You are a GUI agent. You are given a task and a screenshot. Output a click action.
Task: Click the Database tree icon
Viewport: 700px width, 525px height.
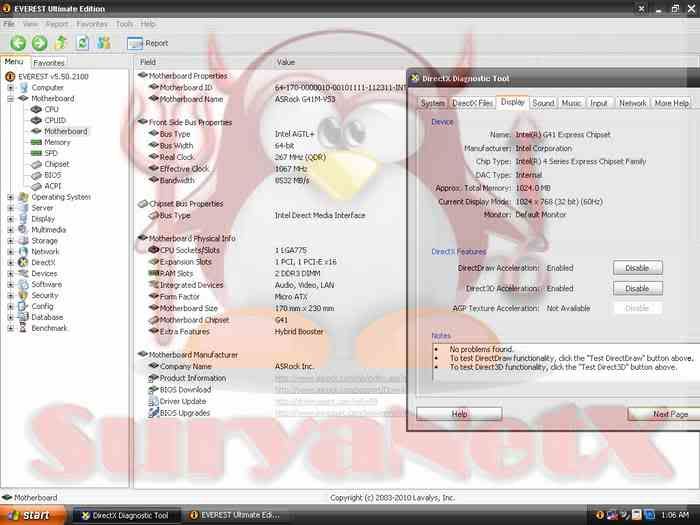pos(23,317)
